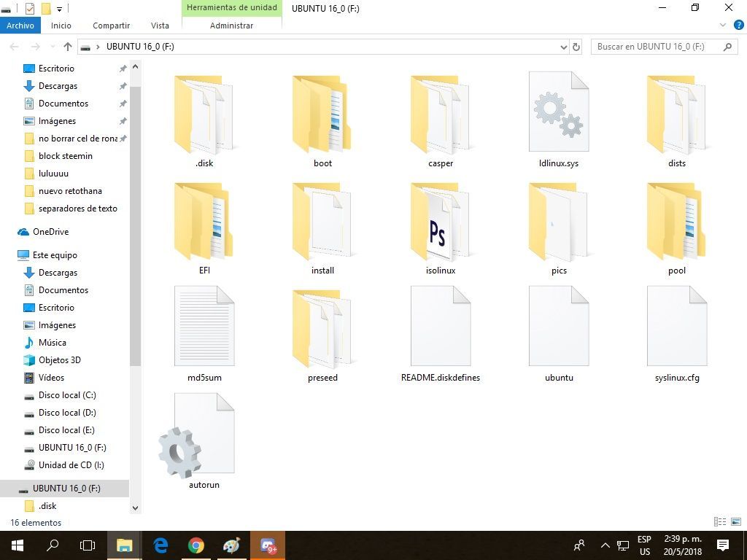This screenshot has height=560, width=747.
Task: Switch to the Vista ribbon tab
Action: tap(160, 26)
